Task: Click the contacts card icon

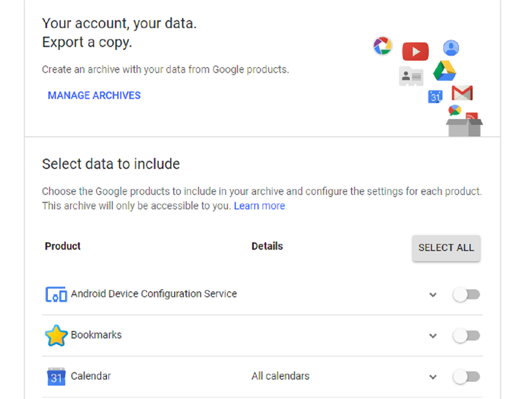Action: pyautogui.click(x=411, y=76)
